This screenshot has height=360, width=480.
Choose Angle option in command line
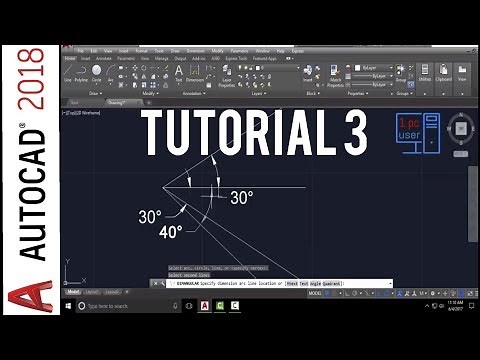tap(315, 283)
